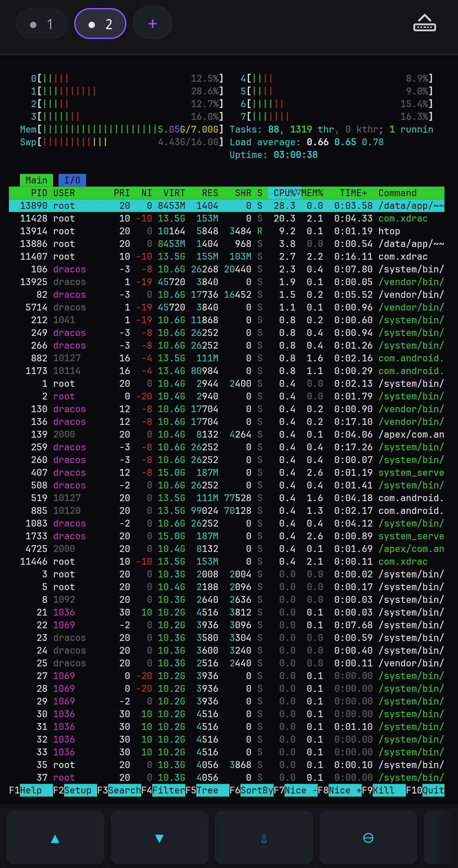Screen dimensions: 458x868
Task: Activate F3 Search
Action: (119, 790)
